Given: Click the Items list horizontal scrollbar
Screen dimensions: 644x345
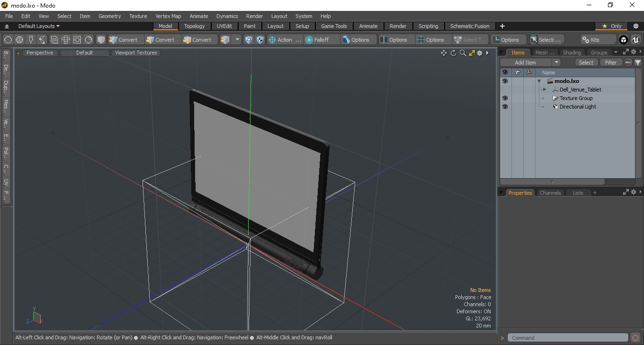Looking at the screenshot, I should [552, 182].
